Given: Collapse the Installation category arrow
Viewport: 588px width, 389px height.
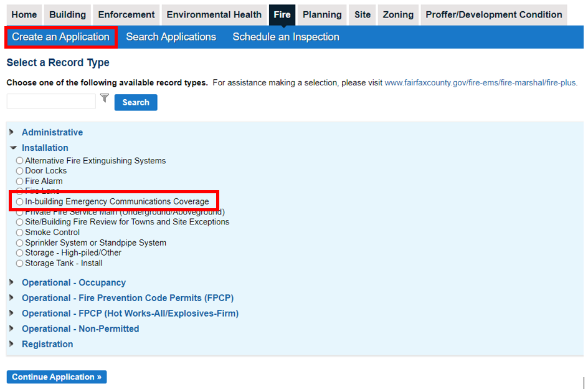Looking at the screenshot, I should pyautogui.click(x=13, y=148).
